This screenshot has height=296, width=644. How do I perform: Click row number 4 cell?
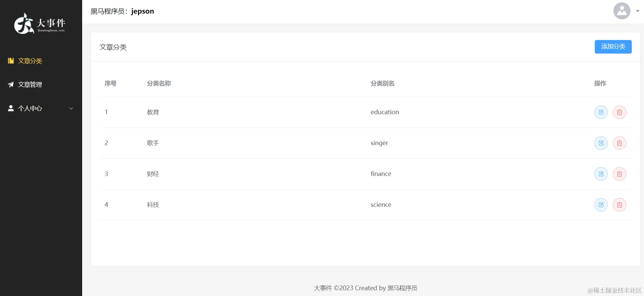point(106,205)
